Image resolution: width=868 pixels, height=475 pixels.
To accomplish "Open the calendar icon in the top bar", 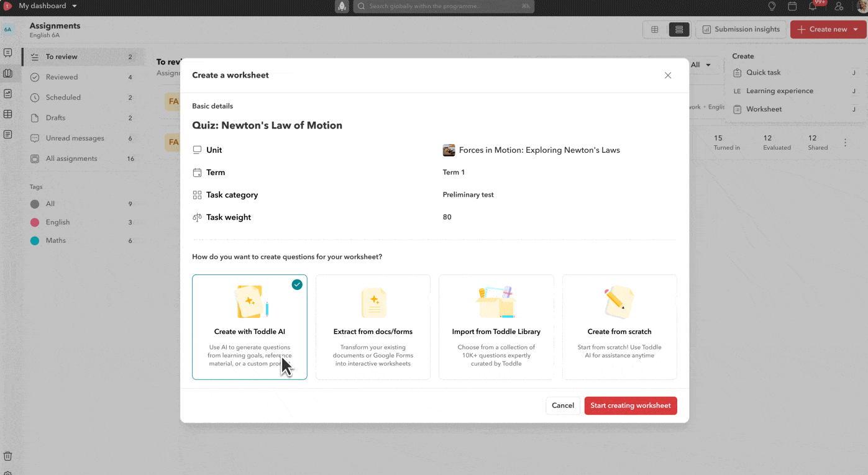I will (792, 7).
